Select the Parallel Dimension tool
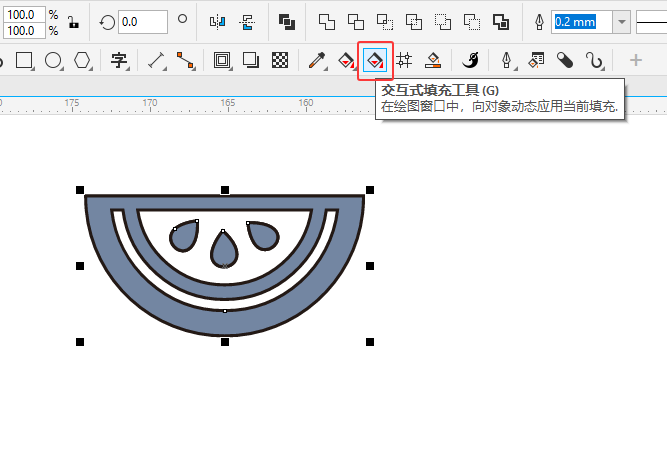Viewport: 667px width, 454px height. pyautogui.click(x=156, y=60)
